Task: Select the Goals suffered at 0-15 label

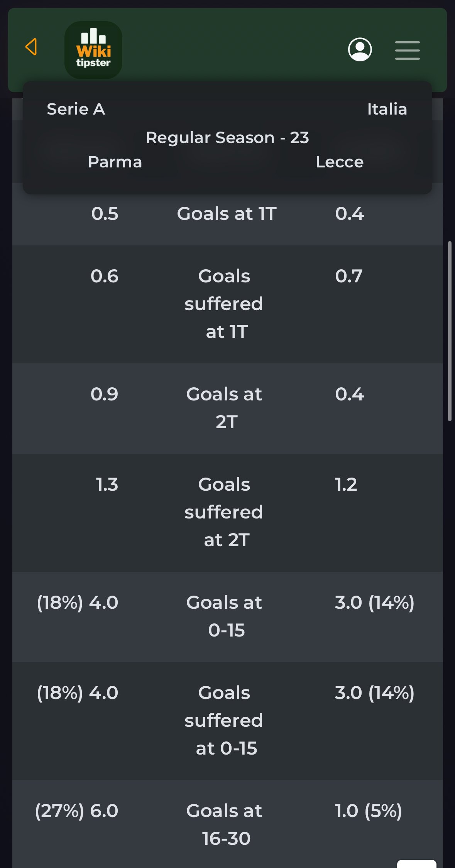Action: pos(224,721)
